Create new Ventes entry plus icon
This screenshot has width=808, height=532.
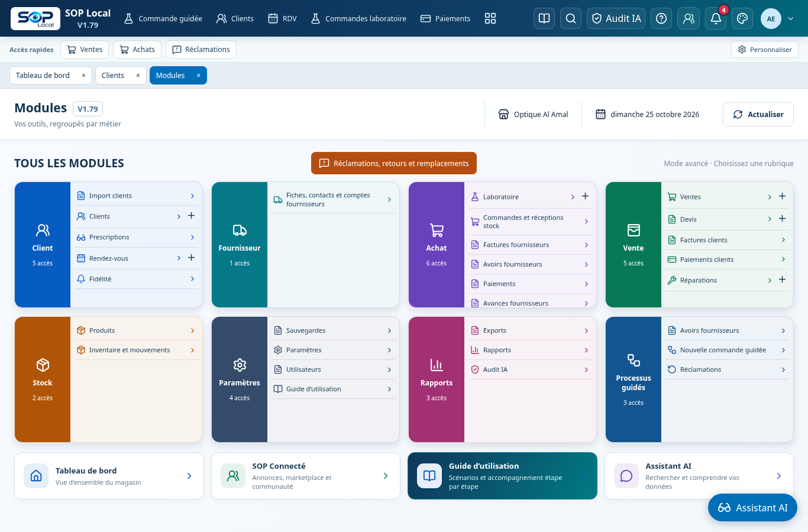point(782,196)
